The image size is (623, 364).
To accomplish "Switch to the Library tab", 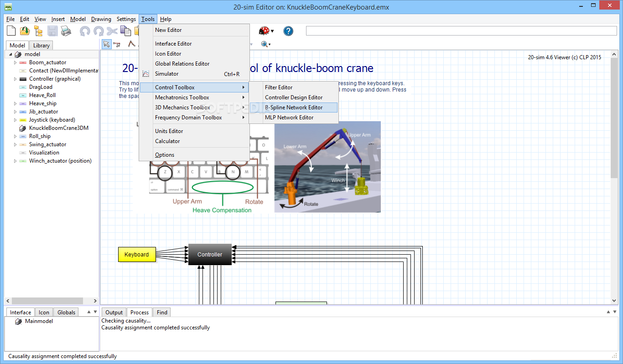I will (x=41, y=46).
